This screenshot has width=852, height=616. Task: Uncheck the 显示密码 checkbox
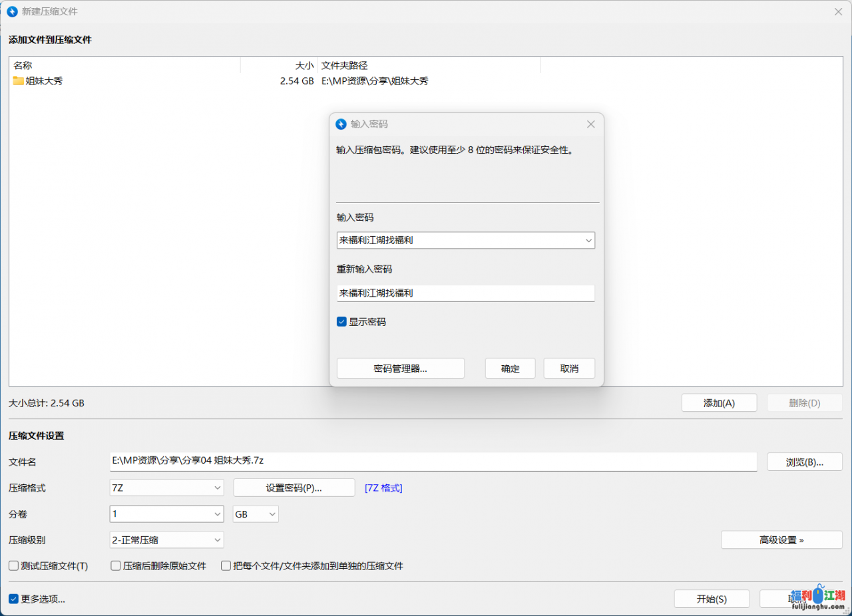tap(341, 322)
